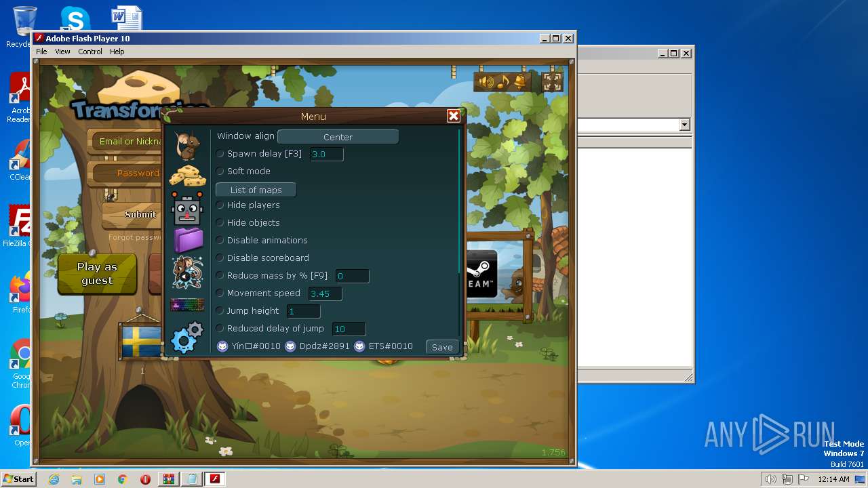This screenshot has width=868, height=488.
Task: Open the Control menu
Action: [90, 52]
